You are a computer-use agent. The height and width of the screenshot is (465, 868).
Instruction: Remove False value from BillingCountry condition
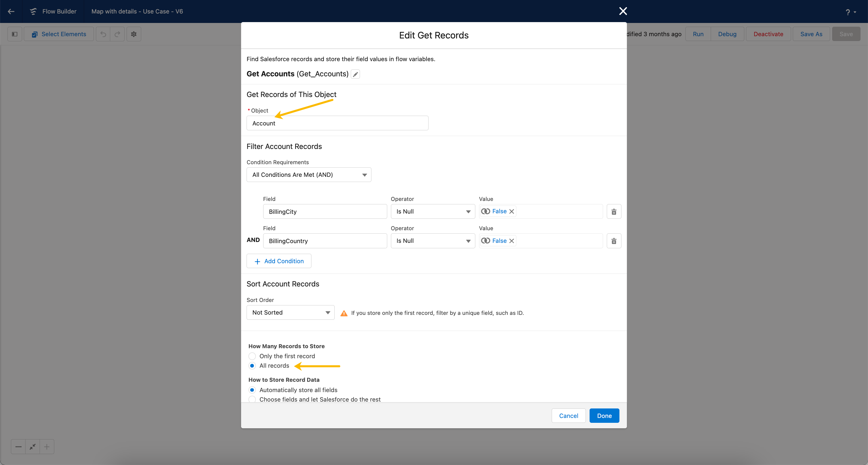click(511, 241)
